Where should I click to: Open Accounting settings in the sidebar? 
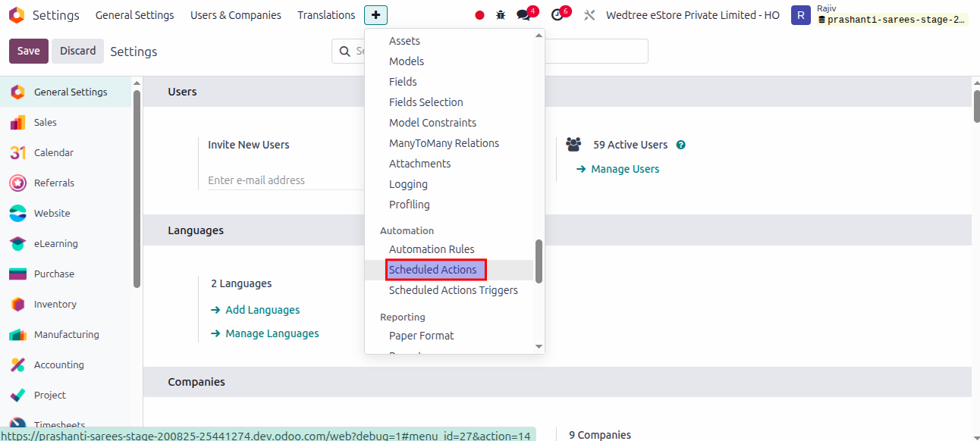click(58, 364)
